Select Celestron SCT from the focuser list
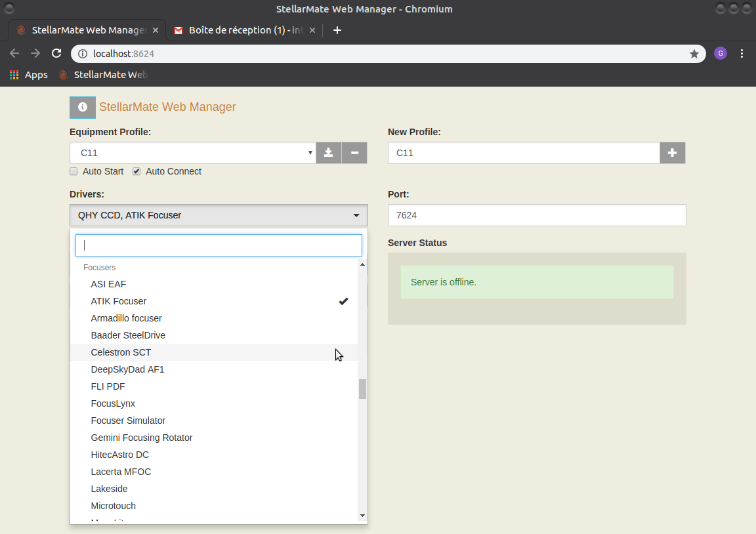This screenshot has height=534, width=756. pyautogui.click(x=121, y=352)
